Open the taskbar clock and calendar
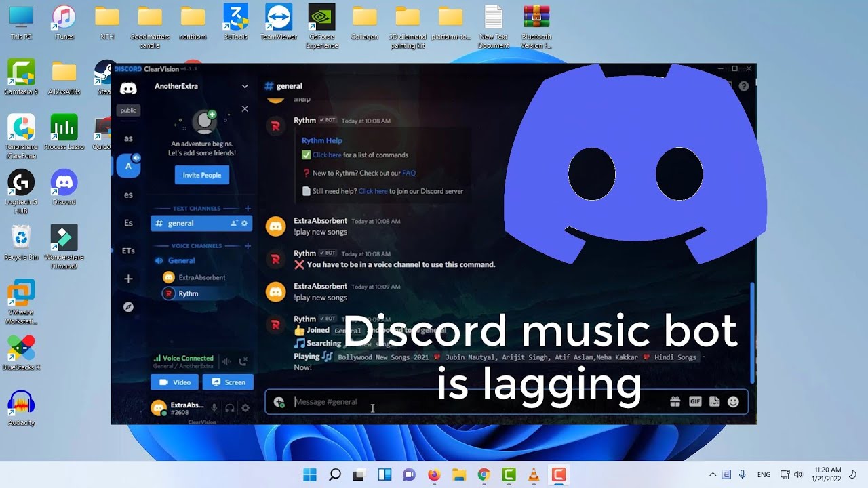 pyautogui.click(x=829, y=474)
